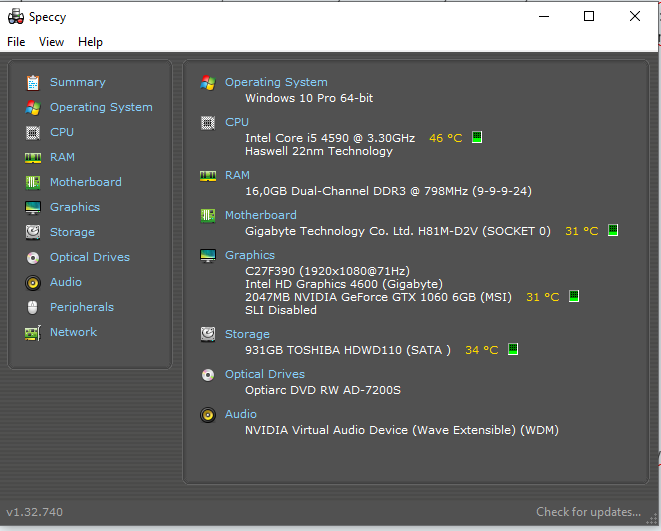Click the Peripherals mouse icon in sidebar

pos(33,308)
